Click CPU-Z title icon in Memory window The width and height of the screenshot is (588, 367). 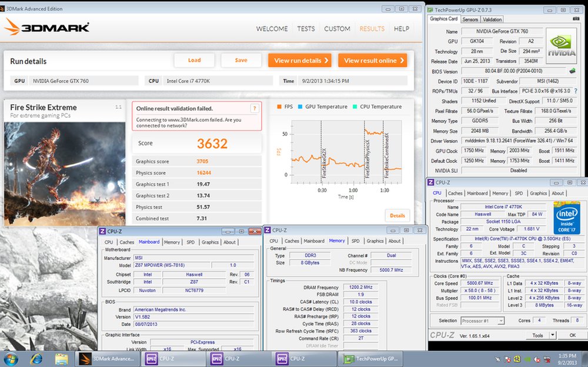coord(268,231)
